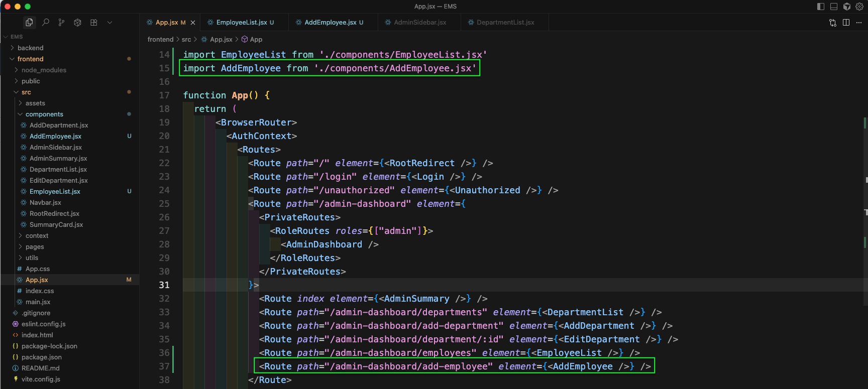Open AddEmployee.jsx in the file explorer

[55, 136]
